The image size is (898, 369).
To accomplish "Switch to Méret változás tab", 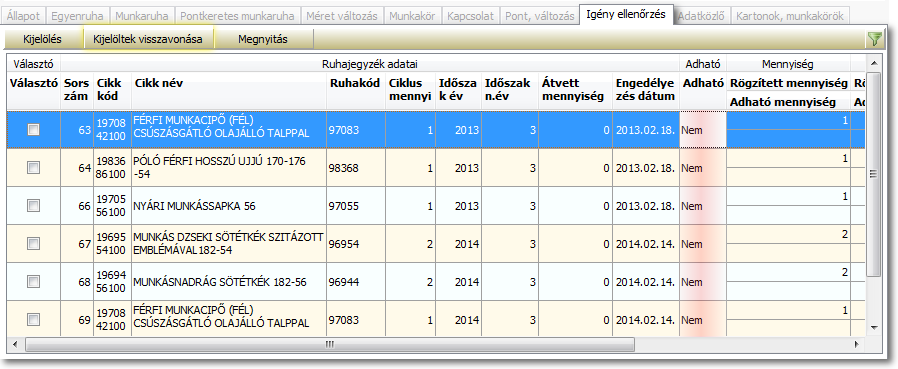I will pos(342,16).
